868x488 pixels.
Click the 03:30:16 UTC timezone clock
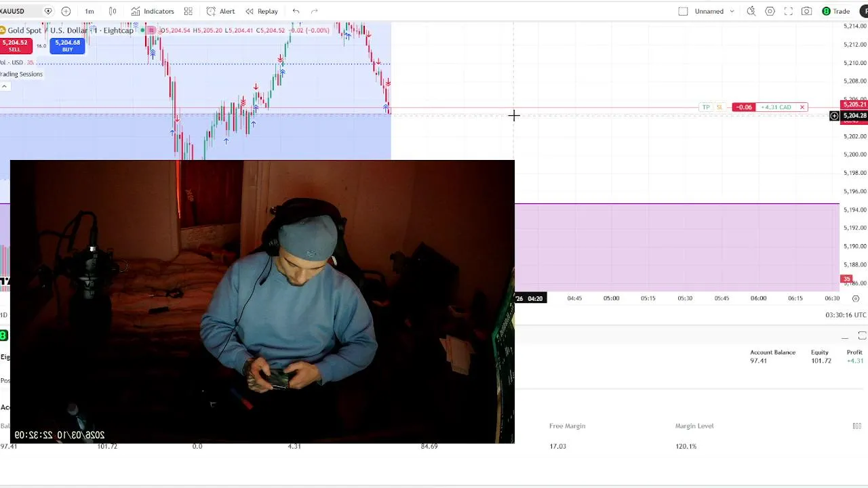pos(846,315)
